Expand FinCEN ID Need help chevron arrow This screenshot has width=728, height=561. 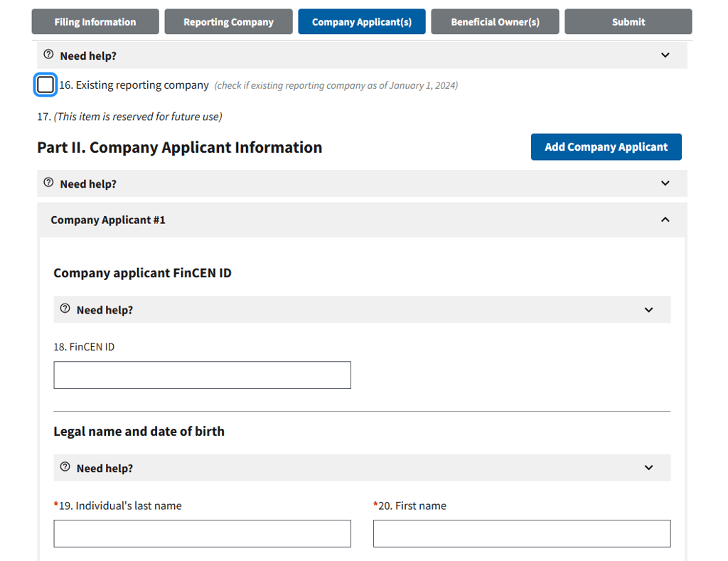point(648,310)
